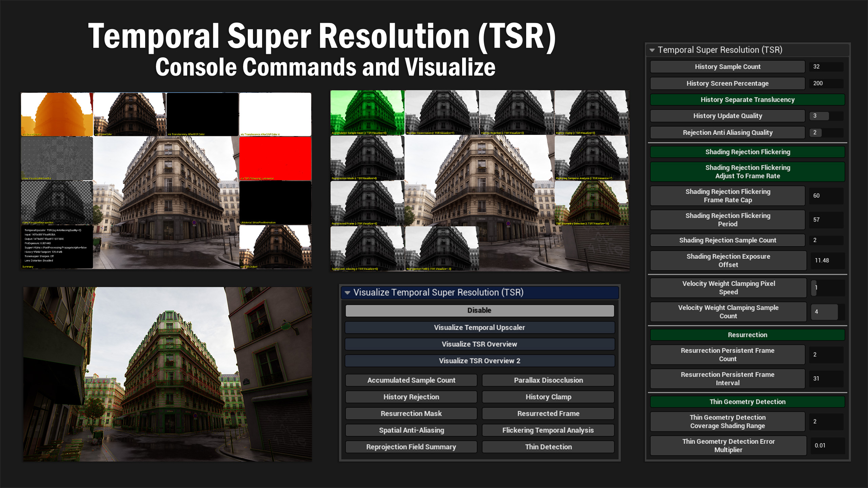The height and width of the screenshot is (488, 868).
Task: Toggle Shading Rejection Flickering Adjust To Frame Rate
Action: (747, 172)
